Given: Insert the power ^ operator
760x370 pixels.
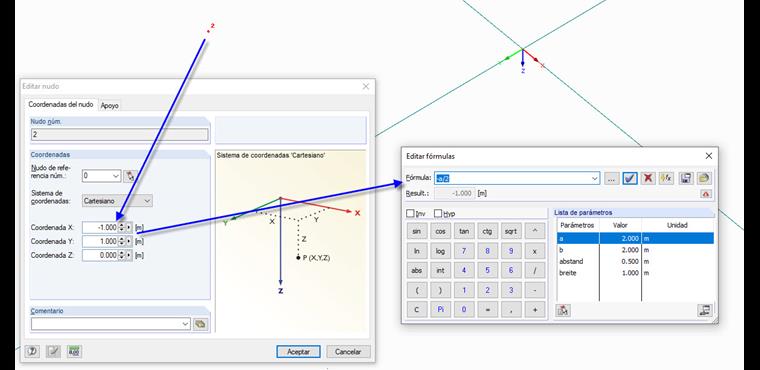Looking at the screenshot, I should 535,232.
